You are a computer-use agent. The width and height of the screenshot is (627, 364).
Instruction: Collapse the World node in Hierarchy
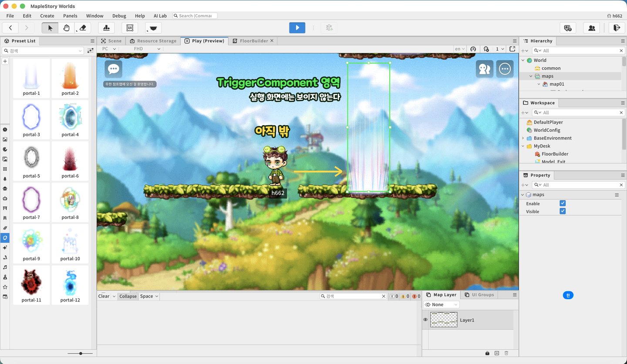523,60
